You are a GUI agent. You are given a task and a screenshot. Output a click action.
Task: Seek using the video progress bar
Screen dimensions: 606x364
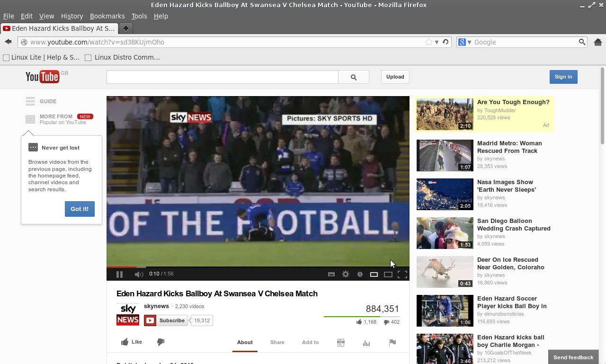[258, 267]
